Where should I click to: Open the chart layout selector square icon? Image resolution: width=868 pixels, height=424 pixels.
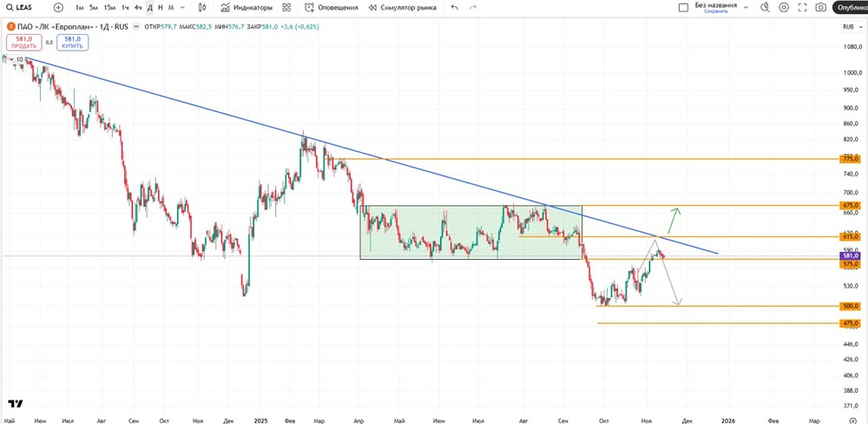pos(684,8)
